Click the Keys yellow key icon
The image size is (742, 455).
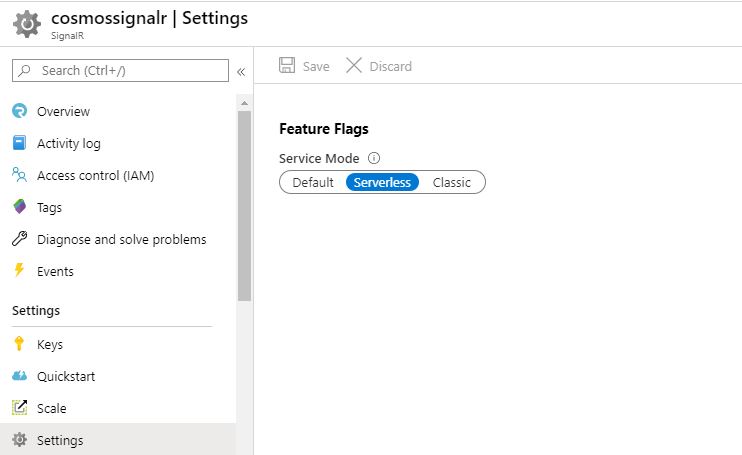[x=19, y=343]
